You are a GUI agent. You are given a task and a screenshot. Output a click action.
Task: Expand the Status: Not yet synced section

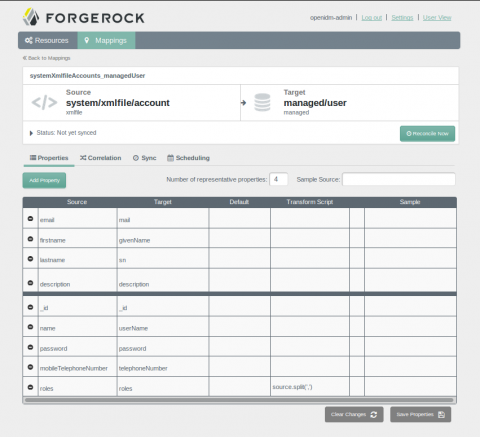coord(31,133)
